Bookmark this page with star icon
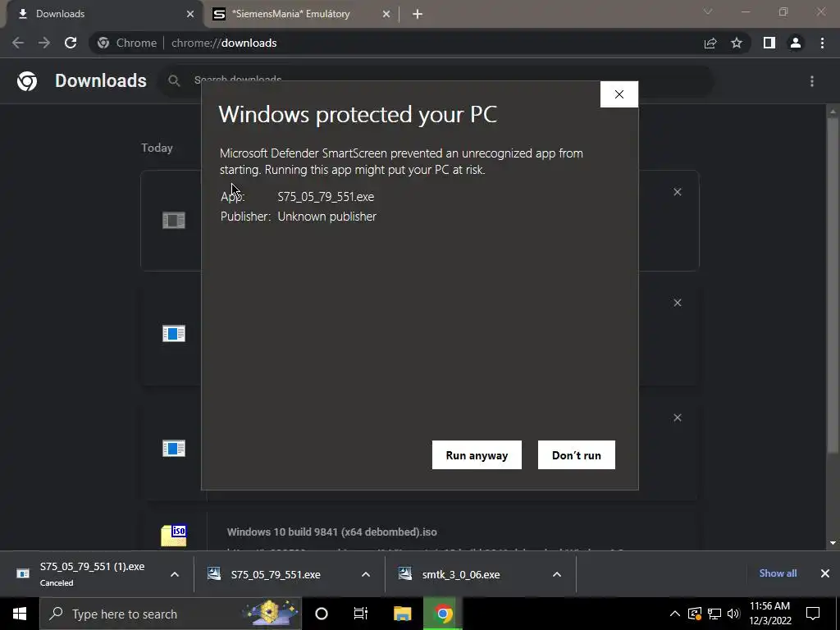 (x=737, y=43)
